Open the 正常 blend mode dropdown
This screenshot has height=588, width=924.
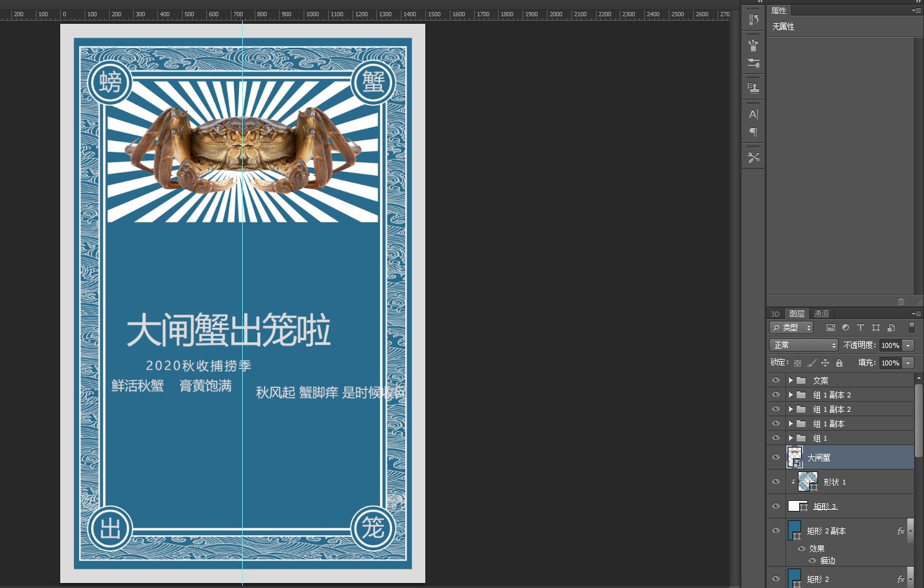[804, 345]
